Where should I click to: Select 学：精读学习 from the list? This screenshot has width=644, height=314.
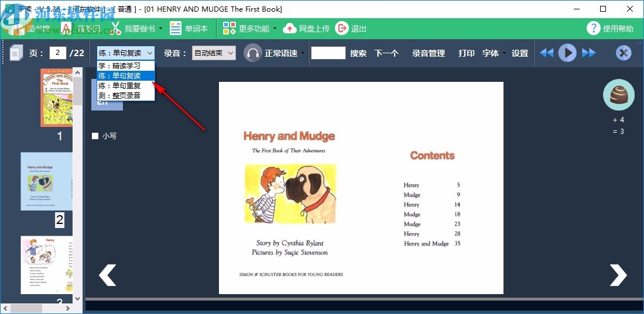pos(126,65)
